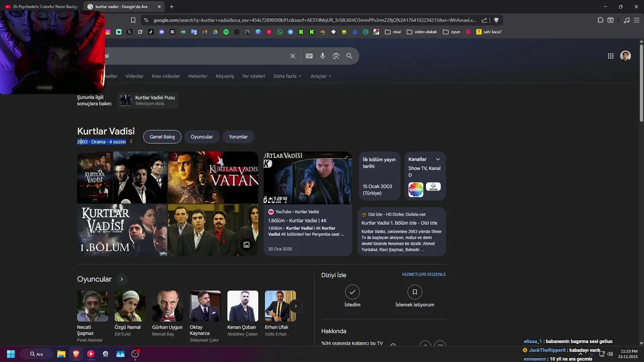Expand the 'Daha fazla' dropdown

pyautogui.click(x=287, y=76)
